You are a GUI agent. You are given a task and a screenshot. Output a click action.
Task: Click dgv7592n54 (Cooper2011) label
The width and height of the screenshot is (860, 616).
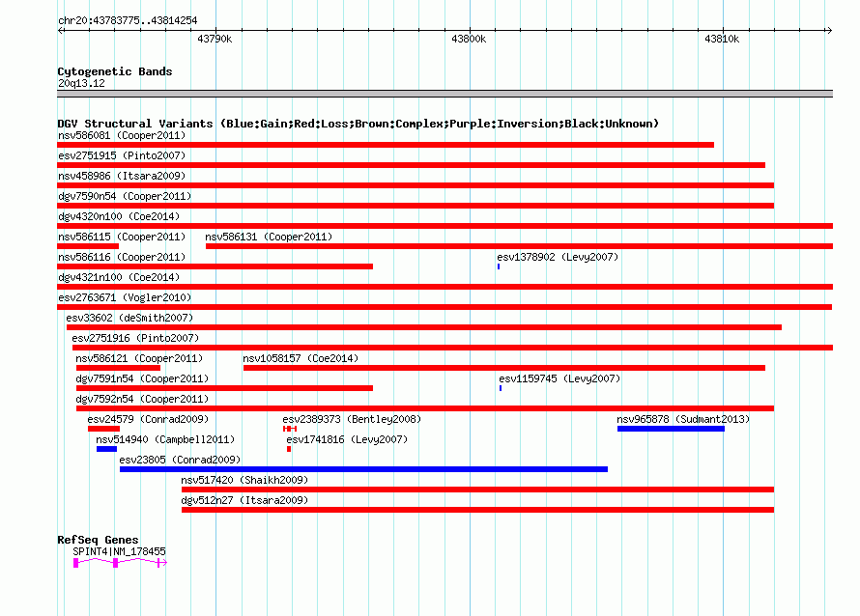tap(142, 399)
